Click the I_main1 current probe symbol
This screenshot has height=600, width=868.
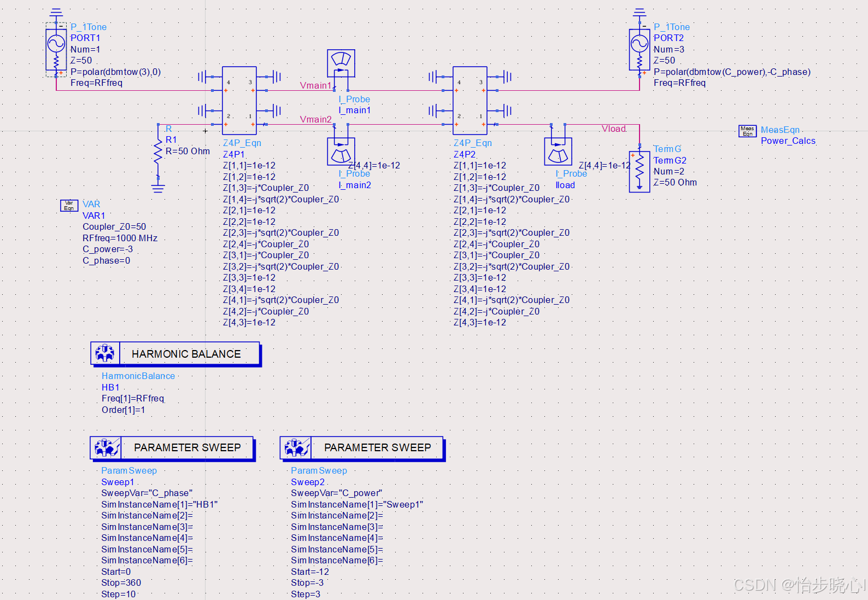click(x=341, y=63)
